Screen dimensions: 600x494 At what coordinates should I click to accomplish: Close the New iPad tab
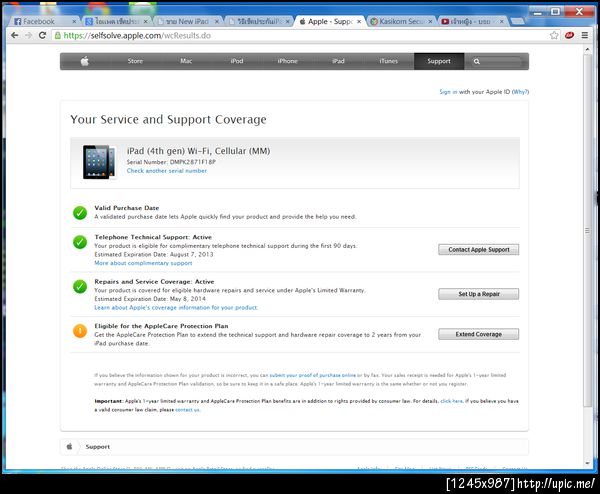pyautogui.click(x=217, y=21)
